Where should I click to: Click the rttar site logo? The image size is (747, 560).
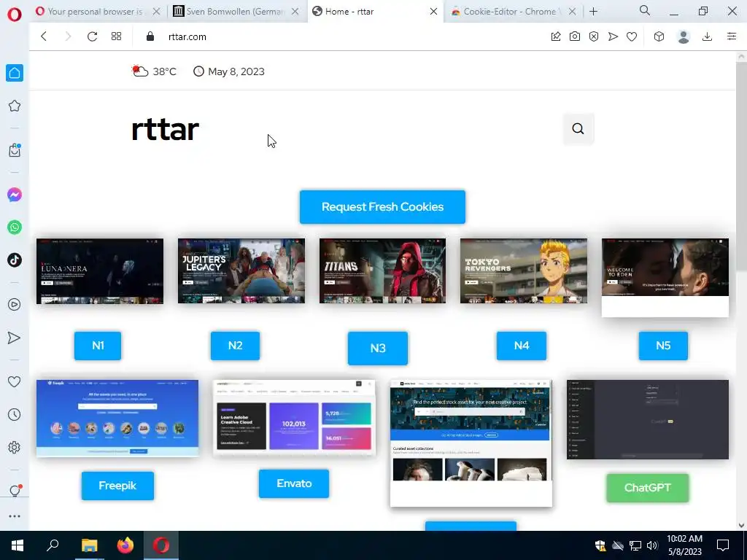coord(165,129)
